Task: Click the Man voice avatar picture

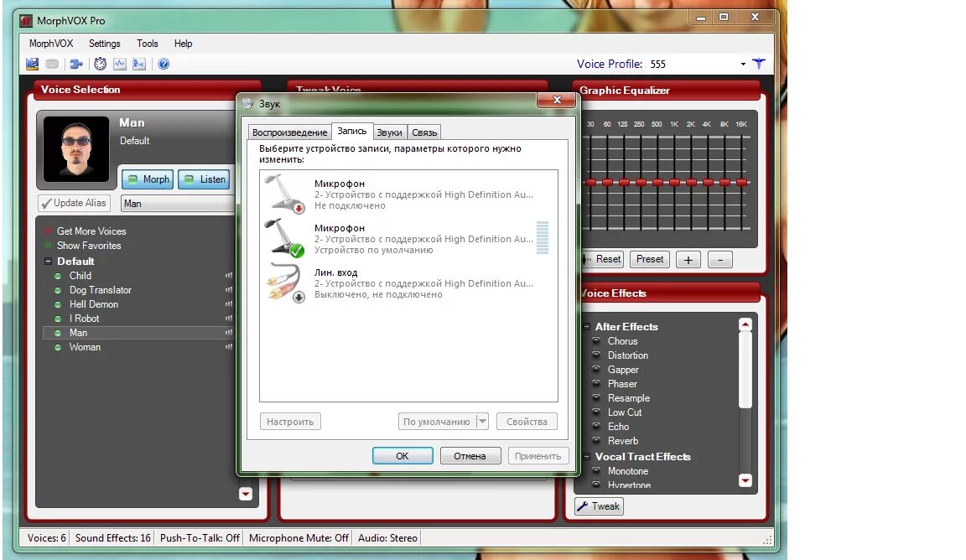Action: point(76,148)
